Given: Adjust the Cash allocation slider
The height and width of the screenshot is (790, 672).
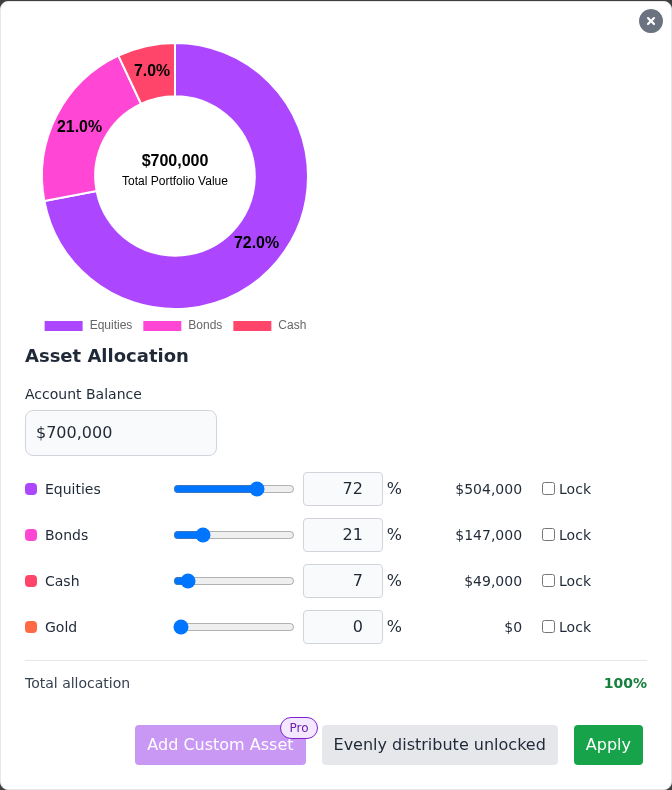Looking at the screenshot, I should pyautogui.click(x=234, y=581).
